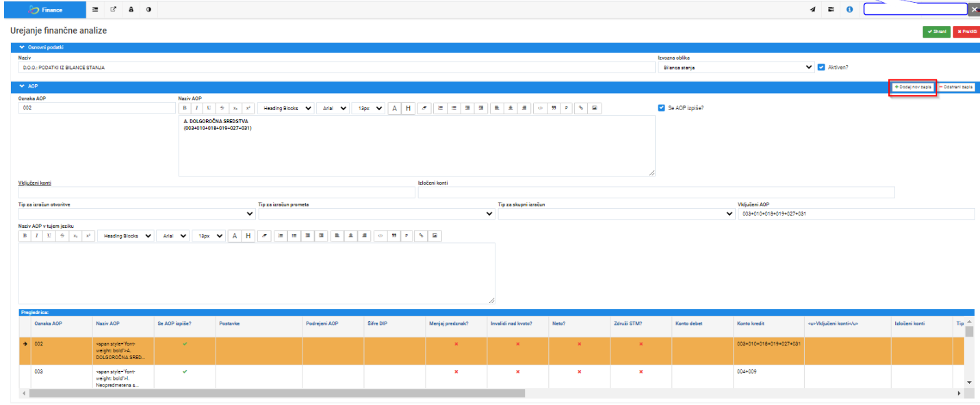
Task: Clear formatting in foreign-language name editor
Action: click(x=264, y=235)
